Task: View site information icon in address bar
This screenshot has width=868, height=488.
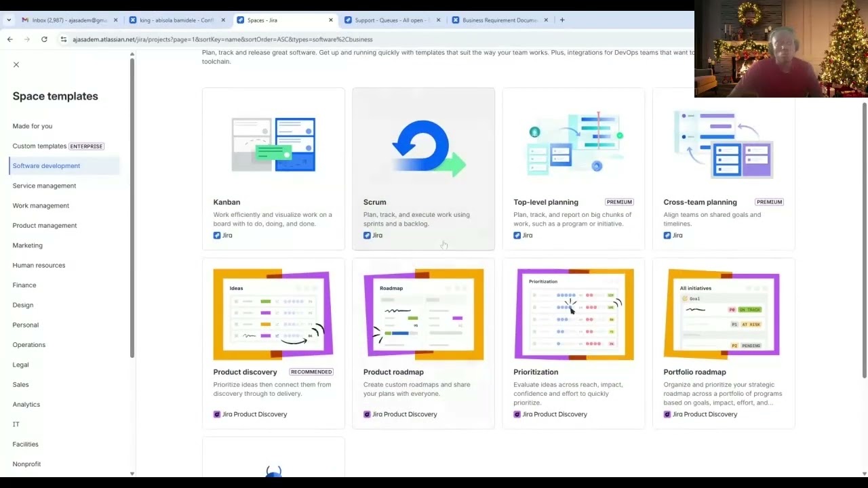Action: pos(64,39)
